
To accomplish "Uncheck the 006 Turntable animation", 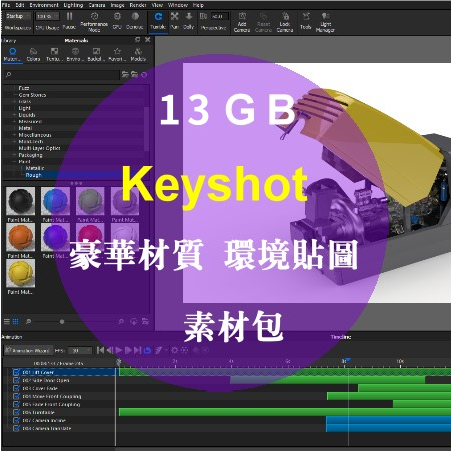I will coord(16,412).
